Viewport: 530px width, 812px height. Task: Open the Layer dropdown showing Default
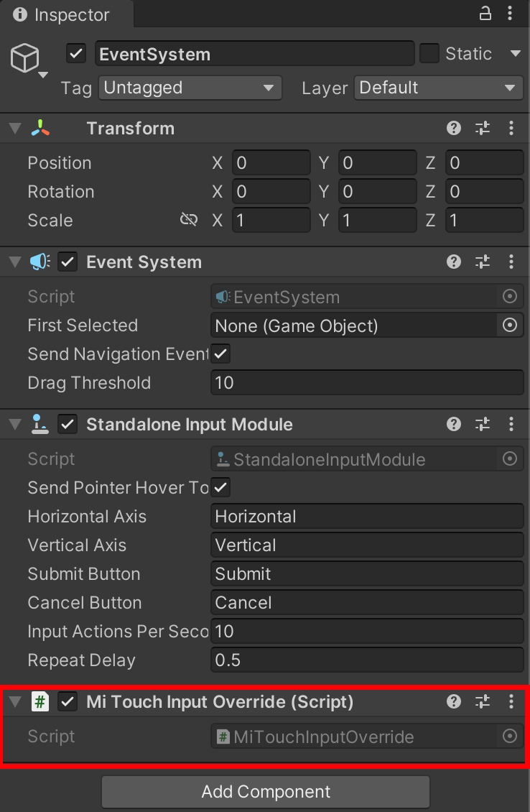(x=439, y=88)
